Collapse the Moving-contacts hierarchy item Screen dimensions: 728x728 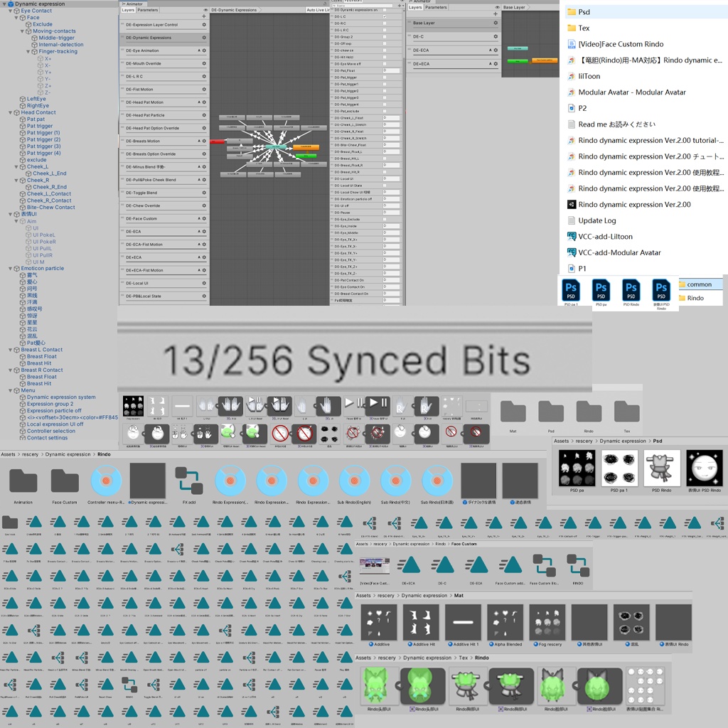(22, 31)
